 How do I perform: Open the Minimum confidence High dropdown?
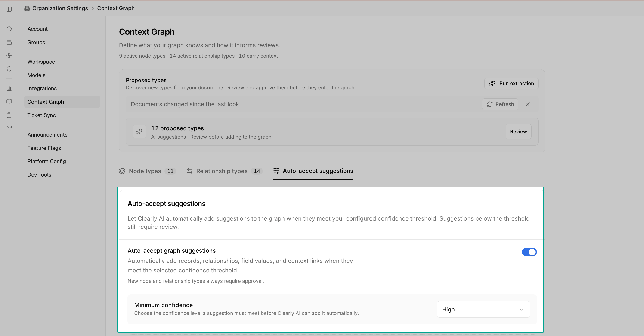(x=483, y=309)
